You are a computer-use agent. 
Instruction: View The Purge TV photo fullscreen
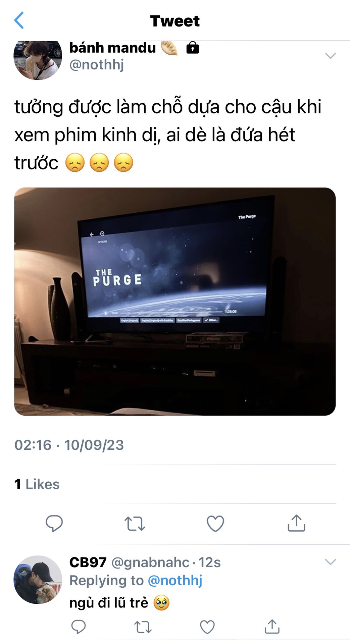point(175,301)
